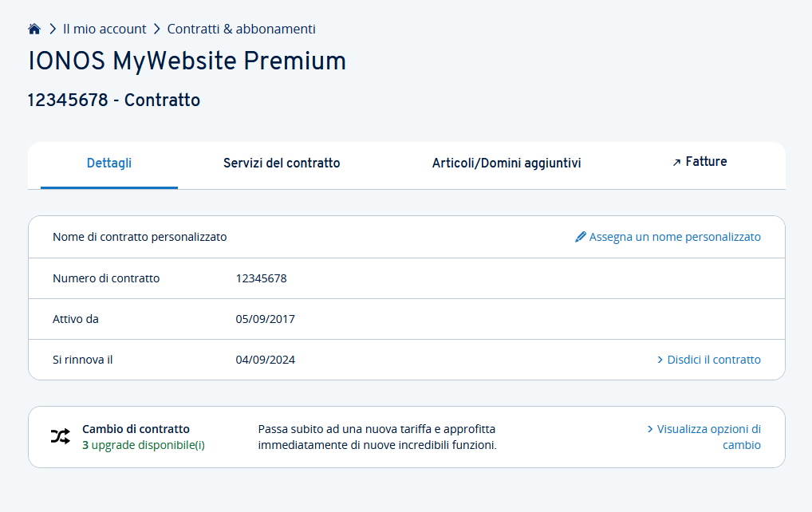Click 'Nome di contratto personalizzato' label
Image resolution: width=812 pixels, height=512 pixels.
(x=140, y=237)
